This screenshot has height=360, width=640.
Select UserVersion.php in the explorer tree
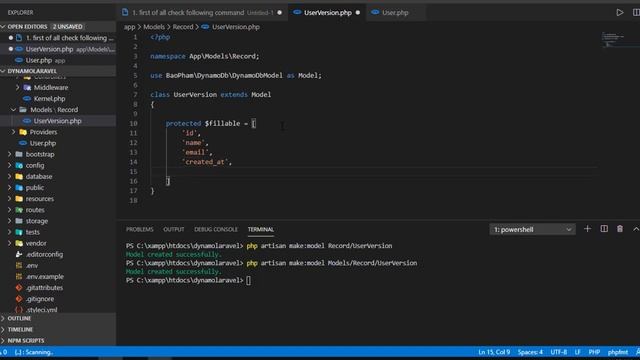click(57, 121)
